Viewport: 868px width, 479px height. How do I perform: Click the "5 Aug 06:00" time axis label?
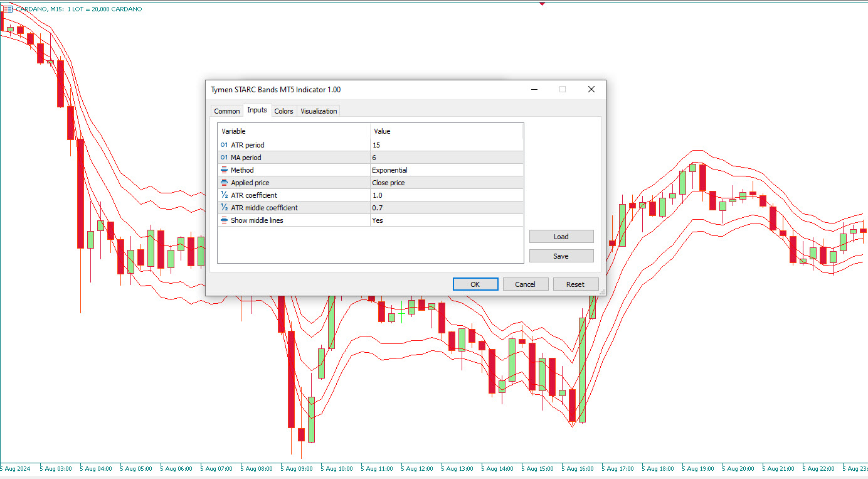tap(176, 468)
